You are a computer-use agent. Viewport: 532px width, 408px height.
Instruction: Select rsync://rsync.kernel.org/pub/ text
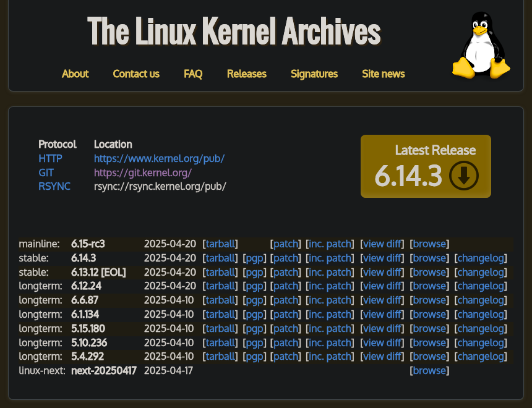[x=160, y=186]
